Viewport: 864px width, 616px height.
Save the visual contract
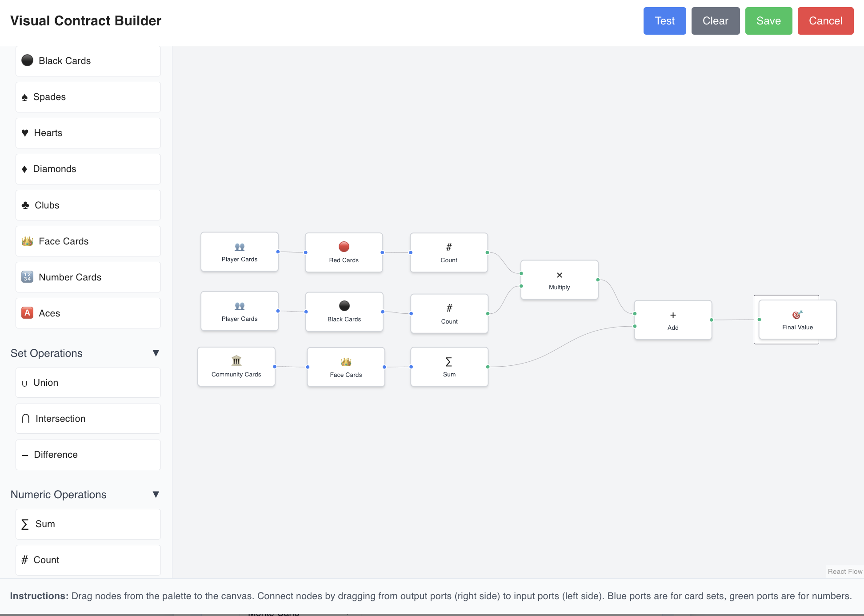coord(768,20)
